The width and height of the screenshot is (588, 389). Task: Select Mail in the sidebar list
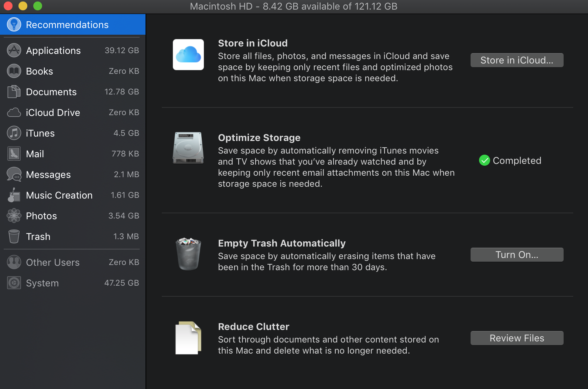(x=73, y=154)
